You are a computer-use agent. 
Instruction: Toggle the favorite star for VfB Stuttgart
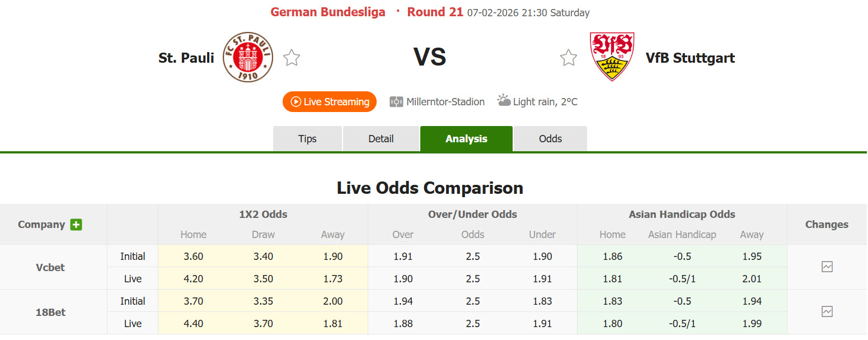click(569, 57)
